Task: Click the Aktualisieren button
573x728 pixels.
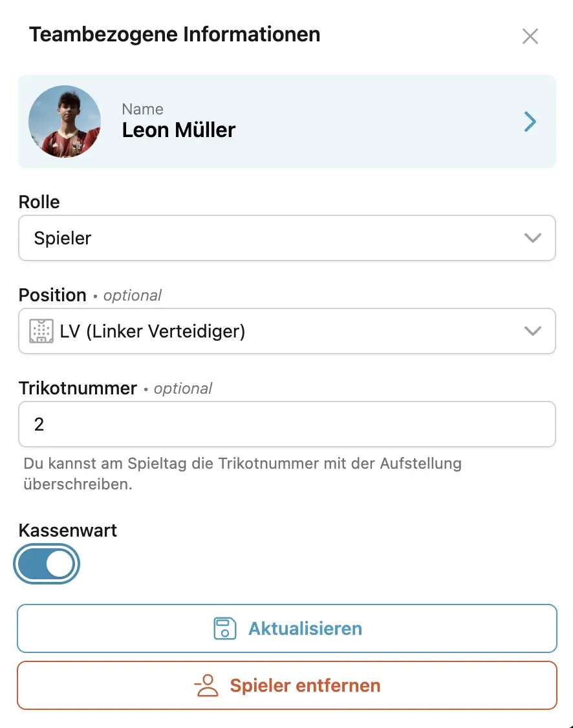Action: coord(287,628)
